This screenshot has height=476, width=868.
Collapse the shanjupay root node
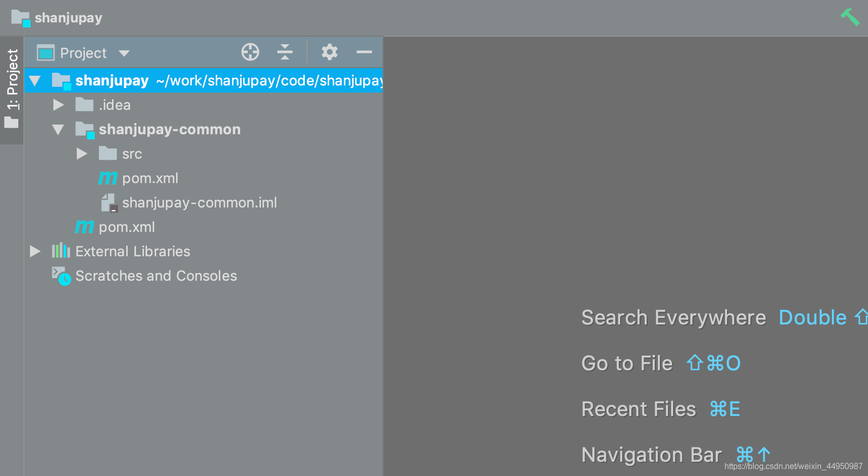point(35,80)
